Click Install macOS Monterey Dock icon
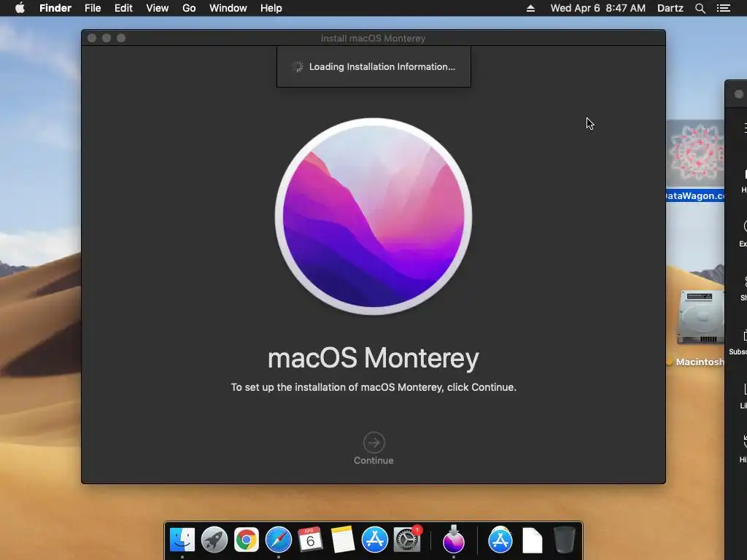Viewport: 747px width, 560px height. point(453,540)
